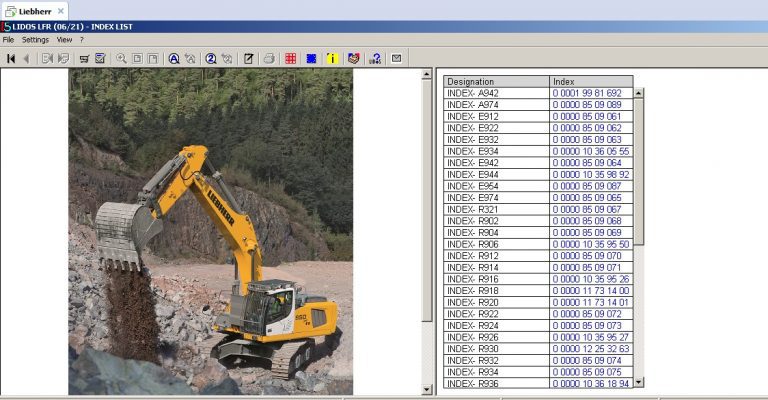
Task: Select row INDEX- E932
Action: pos(538,140)
